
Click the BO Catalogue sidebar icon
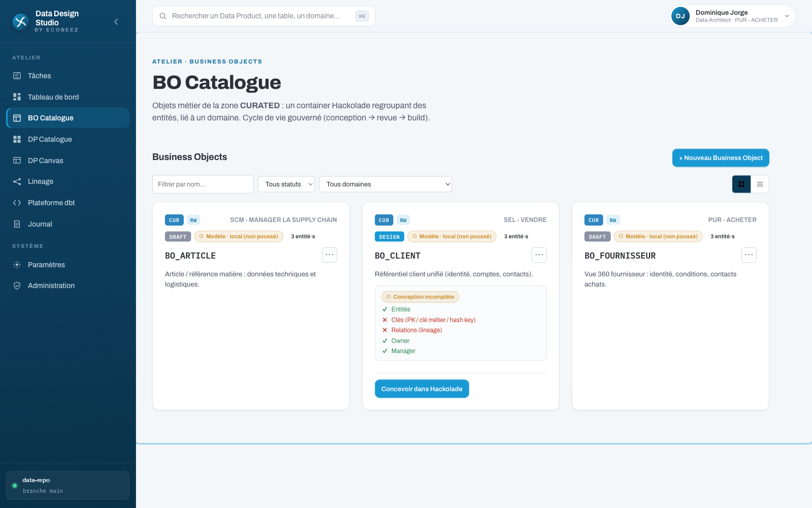17,118
